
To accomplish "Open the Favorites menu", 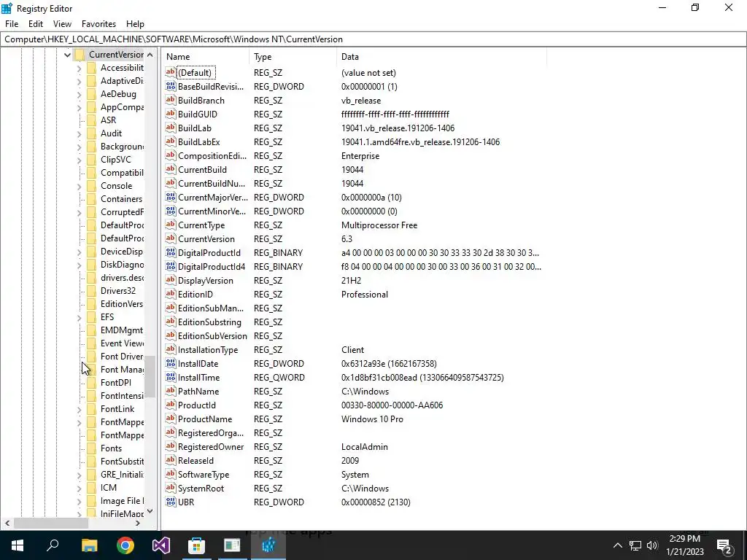I will 98,24.
